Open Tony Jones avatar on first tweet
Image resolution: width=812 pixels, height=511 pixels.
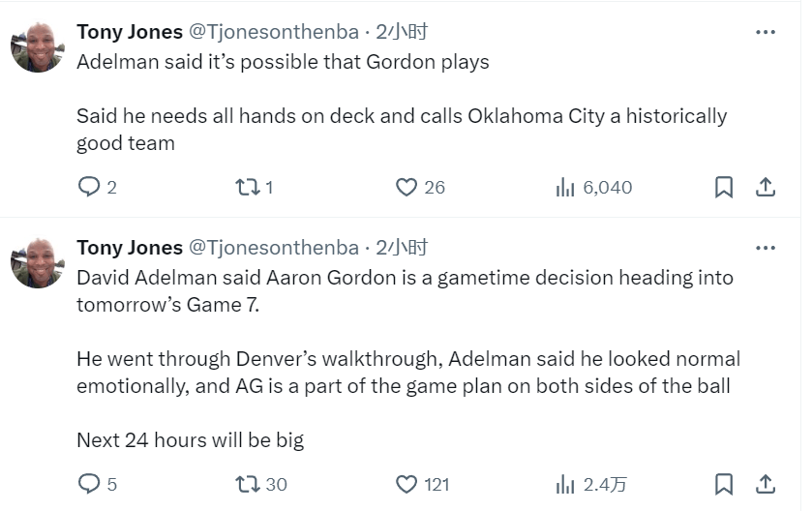(x=38, y=46)
